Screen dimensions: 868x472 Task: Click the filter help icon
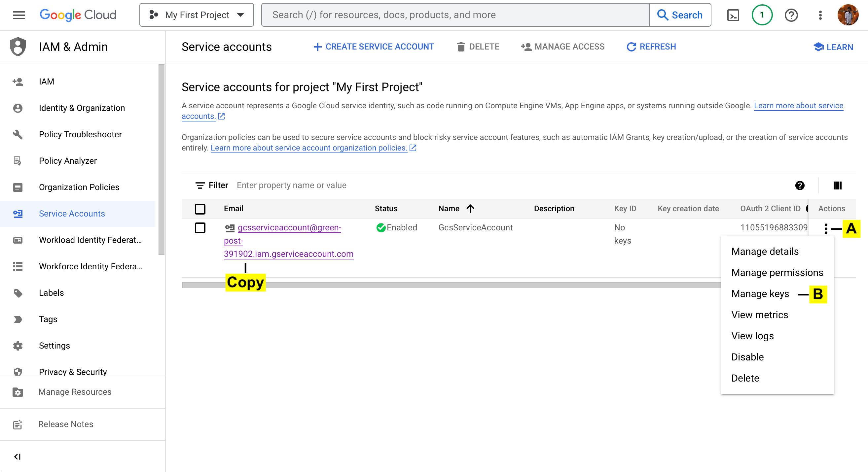point(800,185)
